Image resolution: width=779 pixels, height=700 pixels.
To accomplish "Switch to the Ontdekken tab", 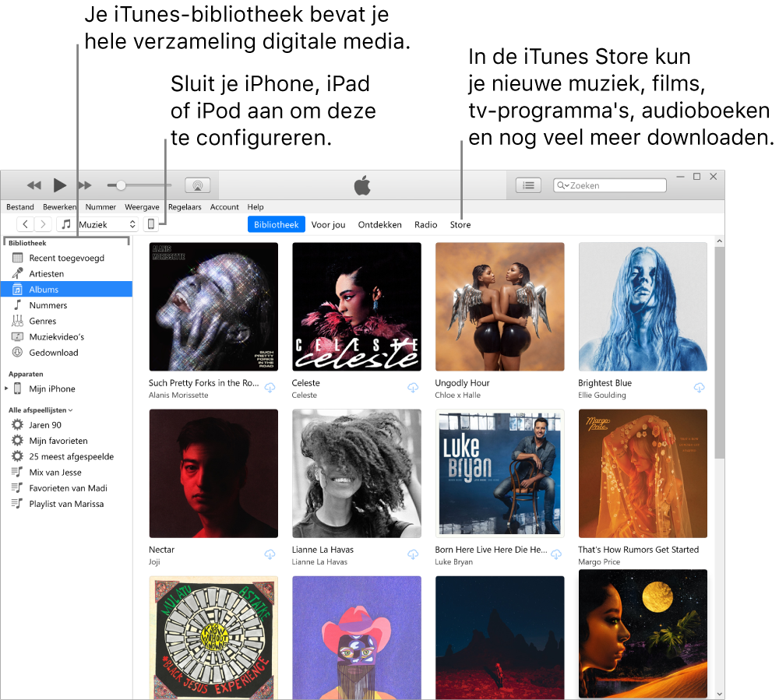I will tap(380, 224).
